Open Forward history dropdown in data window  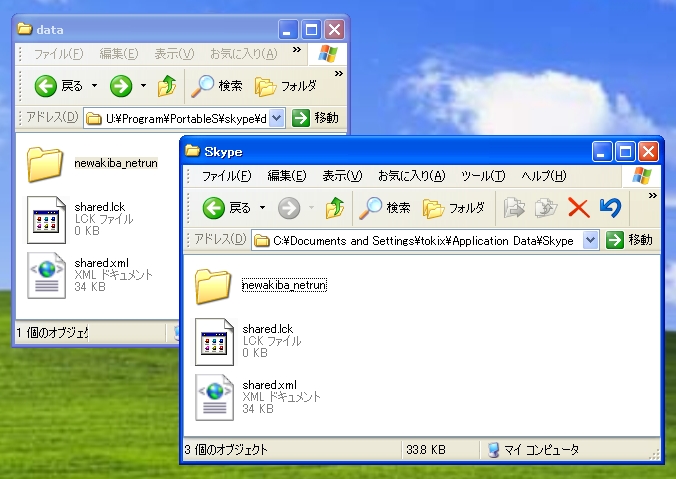pyautogui.click(x=144, y=85)
